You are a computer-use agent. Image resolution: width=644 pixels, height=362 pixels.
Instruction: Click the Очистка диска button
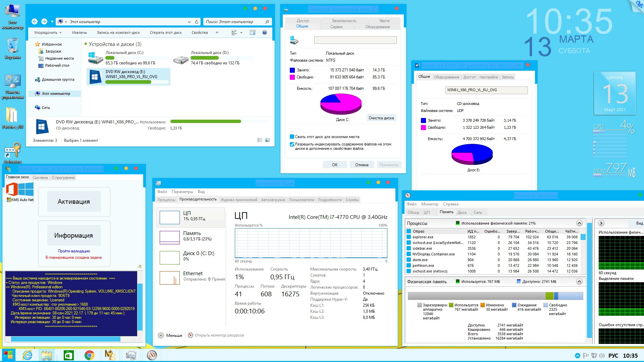(381, 118)
